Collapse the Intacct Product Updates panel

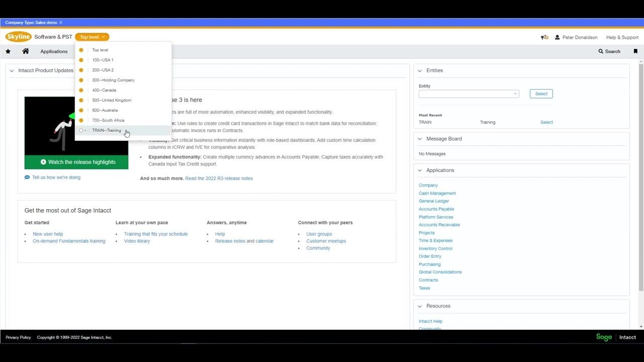click(x=12, y=71)
